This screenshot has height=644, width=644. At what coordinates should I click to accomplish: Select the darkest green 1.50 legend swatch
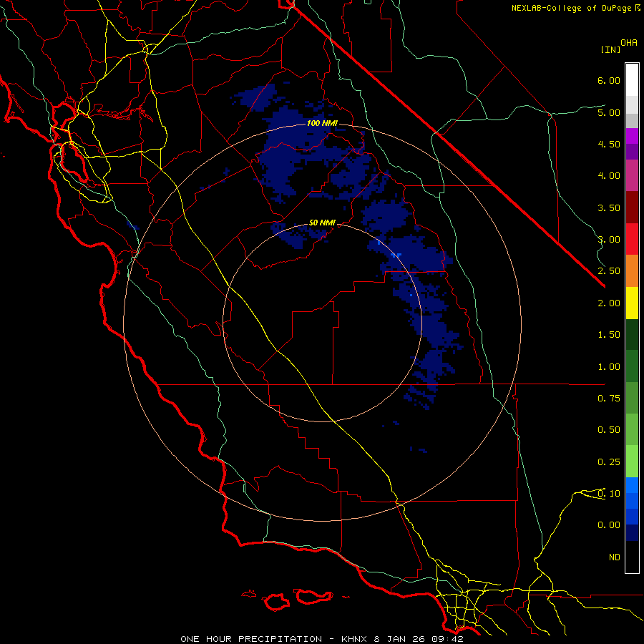(x=632, y=334)
